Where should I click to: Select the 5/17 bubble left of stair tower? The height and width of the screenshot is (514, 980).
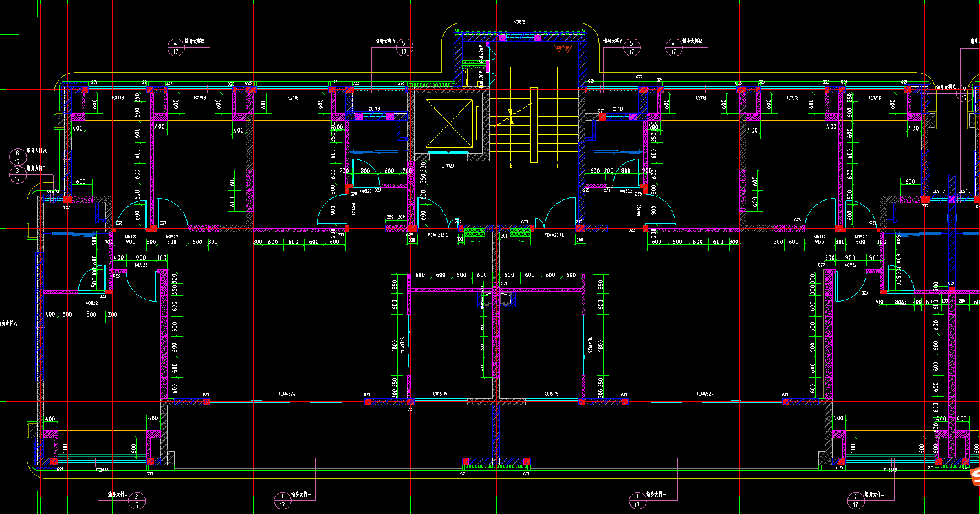(404, 47)
